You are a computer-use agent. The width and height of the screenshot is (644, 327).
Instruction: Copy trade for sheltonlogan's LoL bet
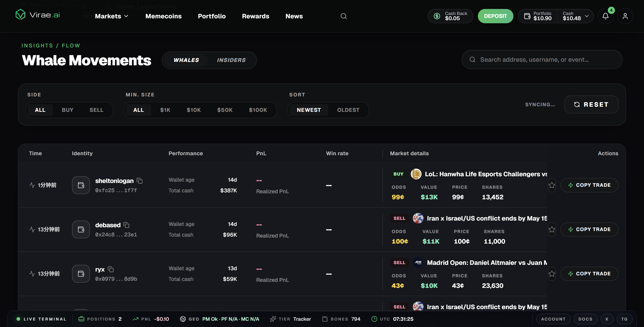click(x=589, y=185)
